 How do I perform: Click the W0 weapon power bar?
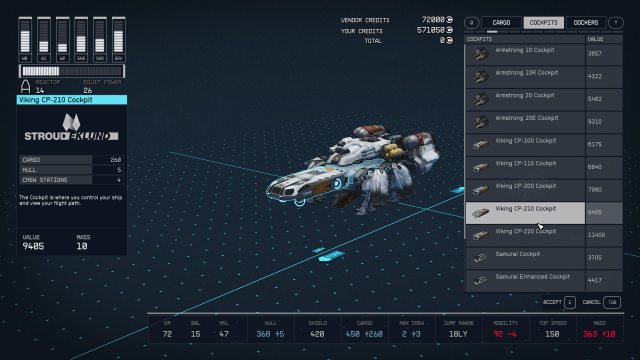click(25, 40)
